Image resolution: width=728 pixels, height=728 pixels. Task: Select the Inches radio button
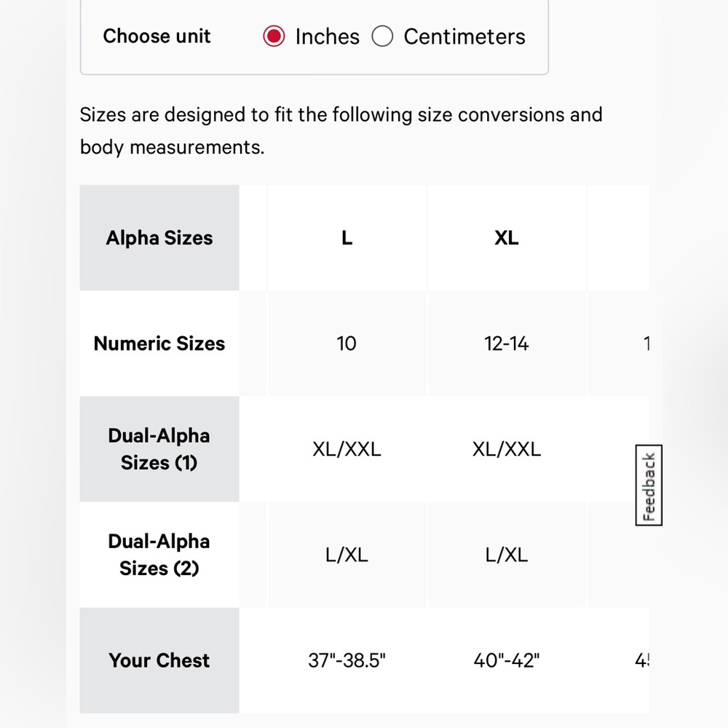pyautogui.click(x=274, y=36)
